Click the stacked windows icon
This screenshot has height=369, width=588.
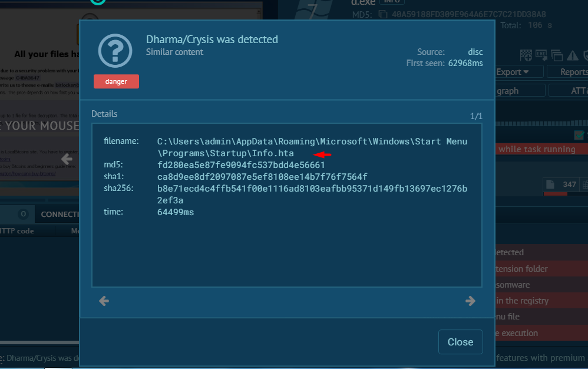(x=557, y=55)
